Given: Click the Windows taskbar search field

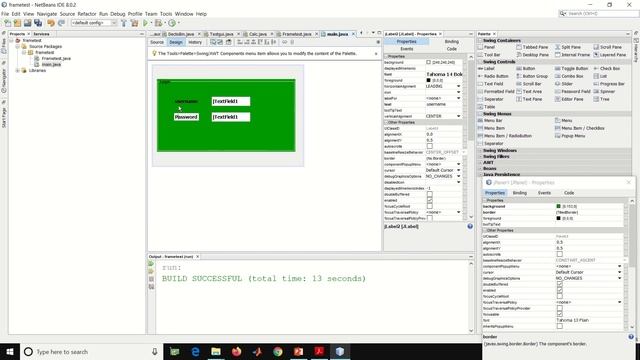Looking at the screenshot, I should point(91,351).
